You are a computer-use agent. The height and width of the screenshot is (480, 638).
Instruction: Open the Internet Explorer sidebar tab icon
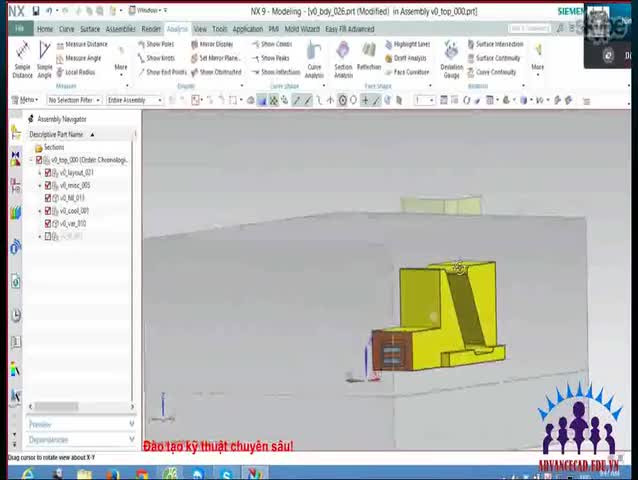pyautogui.click(x=15, y=281)
